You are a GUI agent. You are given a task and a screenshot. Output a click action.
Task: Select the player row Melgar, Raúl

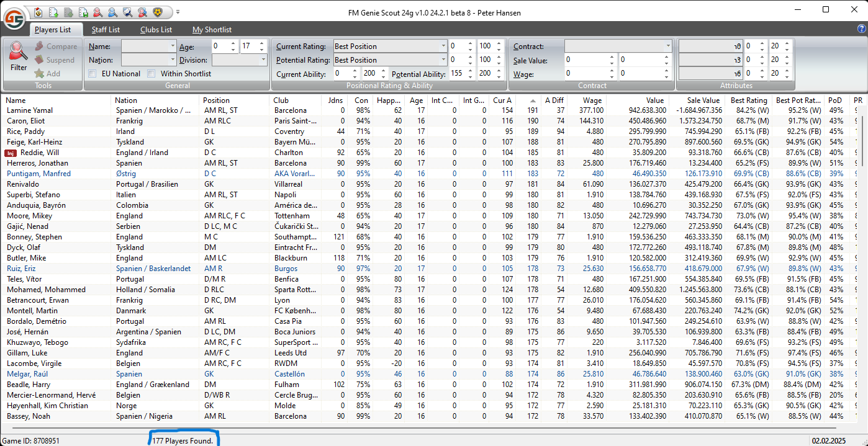click(x=428, y=374)
